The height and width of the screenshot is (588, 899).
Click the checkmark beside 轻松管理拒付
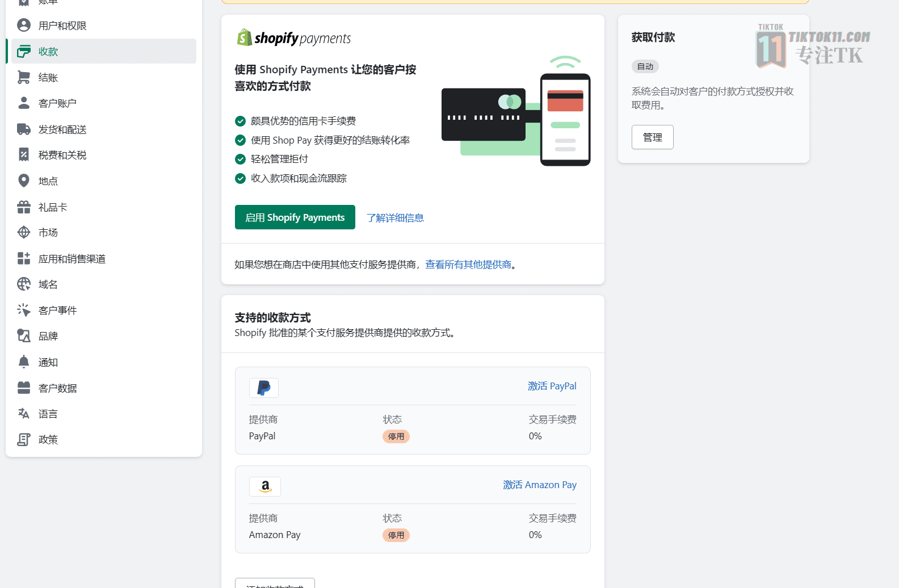pos(240,159)
